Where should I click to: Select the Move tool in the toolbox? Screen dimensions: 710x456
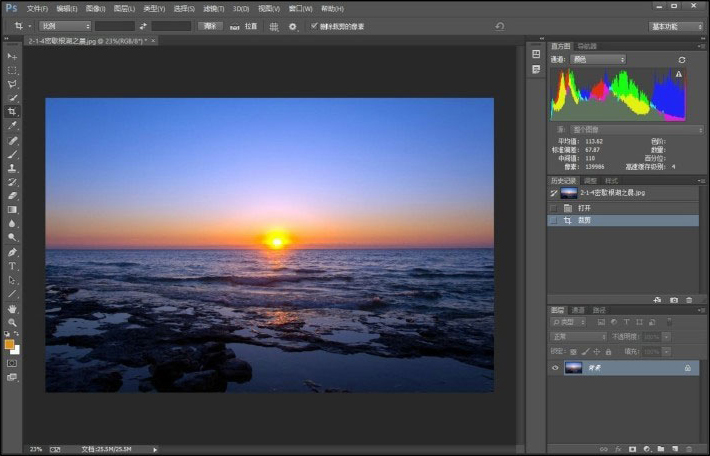coord(12,56)
